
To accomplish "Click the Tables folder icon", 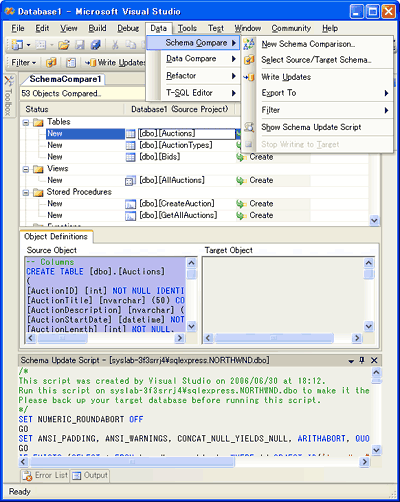I will pyautogui.click(x=38, y=122).
